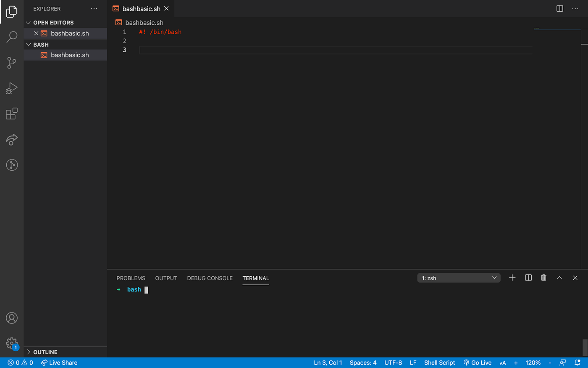Viewport: 588px width, 368px height.
Task: Click the terminal prompt after bash
Action: point(146,290)
